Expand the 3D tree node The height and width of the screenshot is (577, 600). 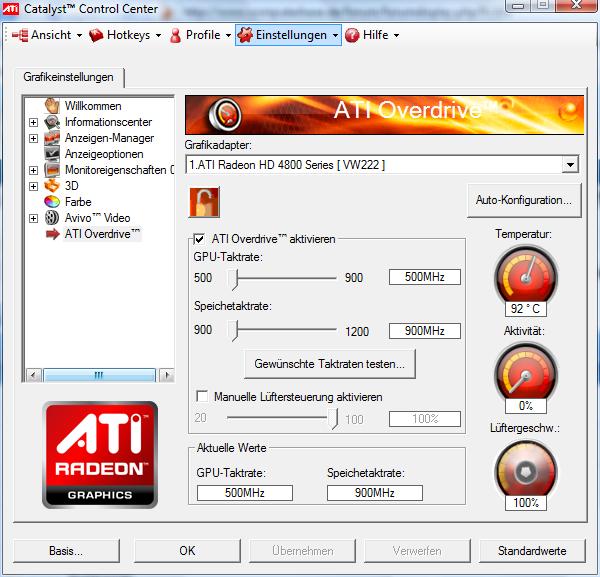tap(34, 186)
